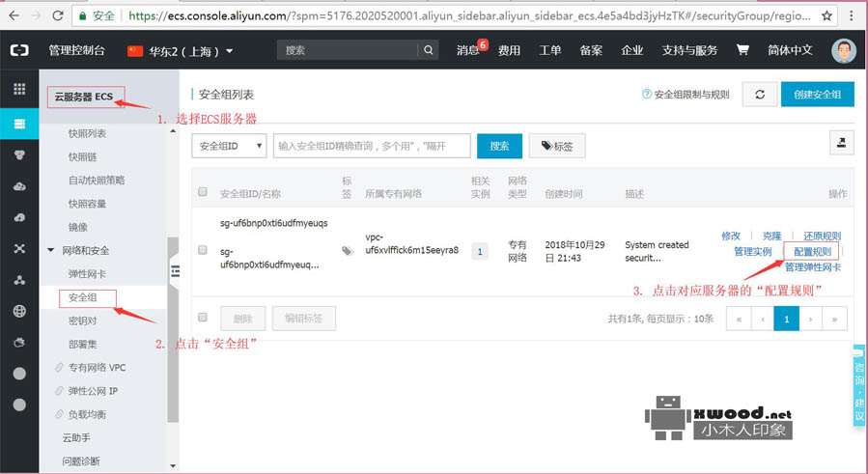This screenshot has height=474, width=868.
Task: Refresh the security group list
Action: coord(760,95)
